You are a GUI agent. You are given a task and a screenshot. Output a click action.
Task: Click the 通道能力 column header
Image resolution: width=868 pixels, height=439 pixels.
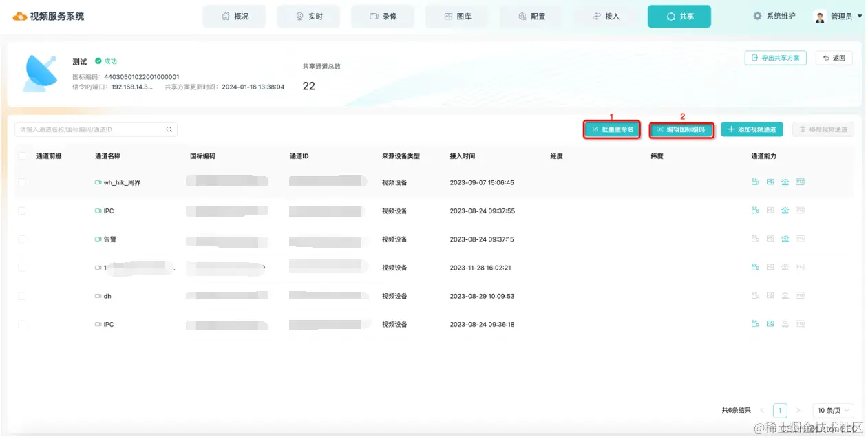[x=763, y=156]
